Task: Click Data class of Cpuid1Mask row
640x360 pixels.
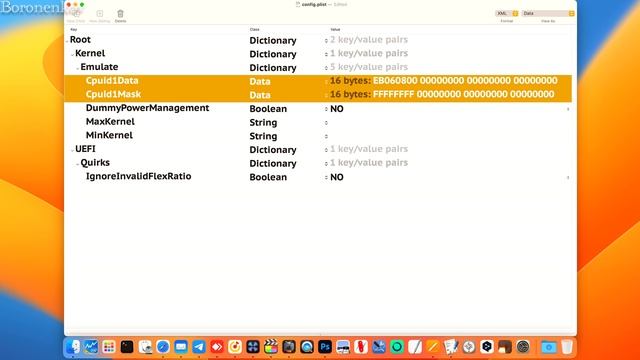Action: pyautogui.click(x=260, y=95)
